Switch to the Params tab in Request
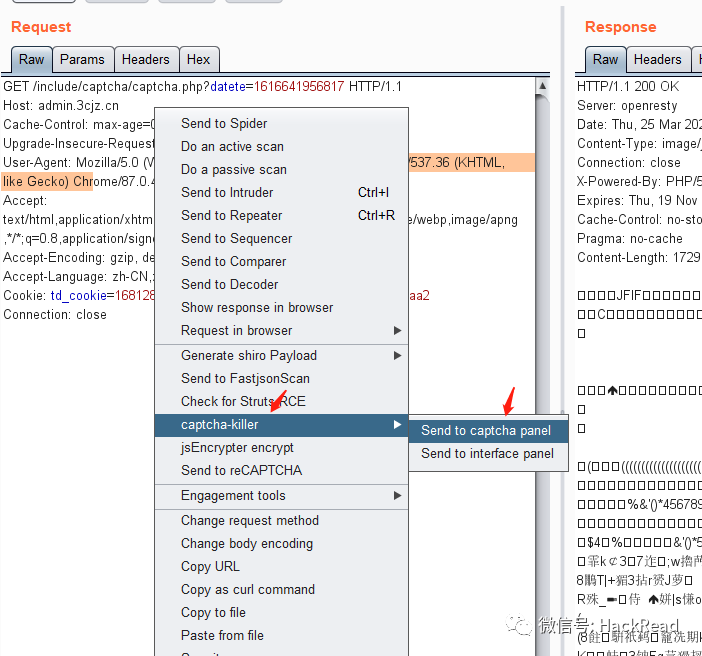 tap(82, 60)
